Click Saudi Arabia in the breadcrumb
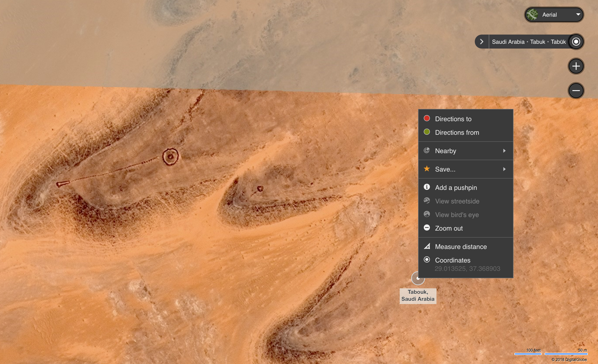Viewport: 598px width, 364px height. (508, 42)
